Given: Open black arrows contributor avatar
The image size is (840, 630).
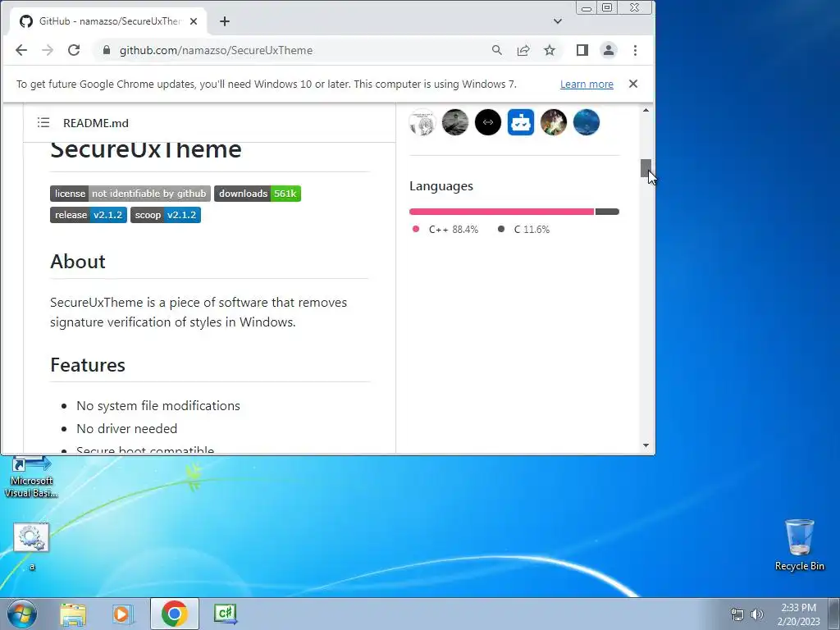Looking at the screenshot, I should click(487, 123).
